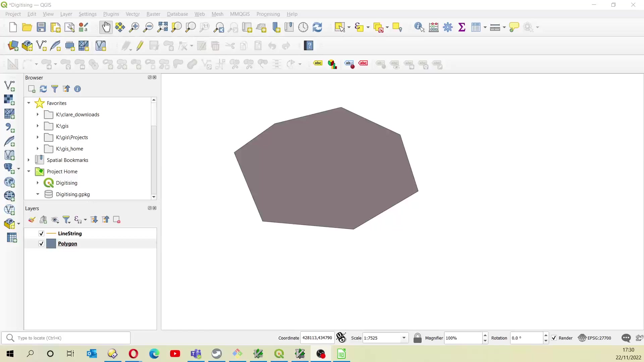644x362 pixels.
Task: Uncheck the Render checkbox
Action: point(554,338)
